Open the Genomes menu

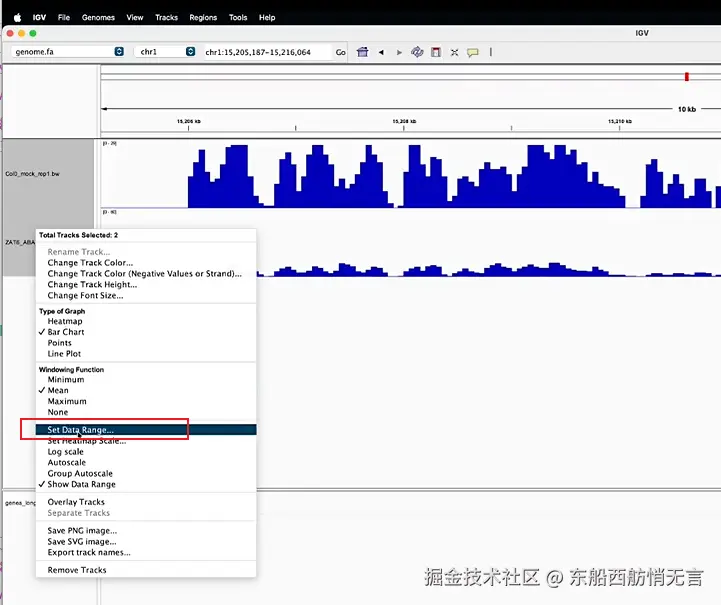(x=98, y=17)
